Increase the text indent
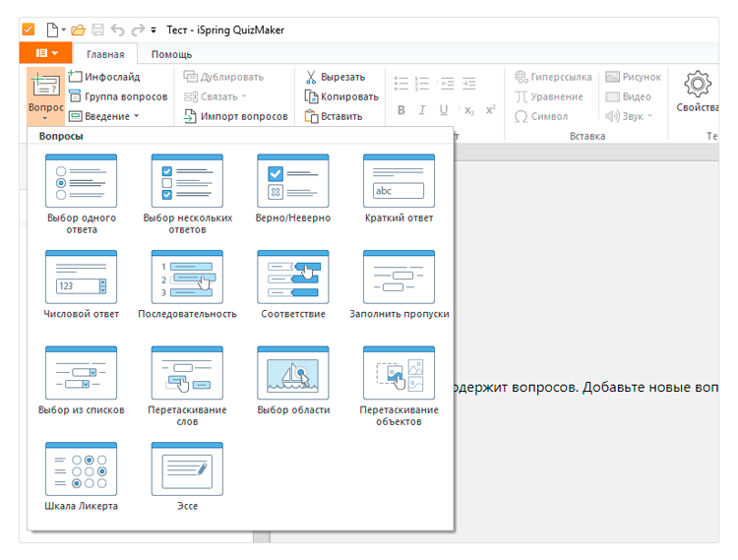 (468, 84)
